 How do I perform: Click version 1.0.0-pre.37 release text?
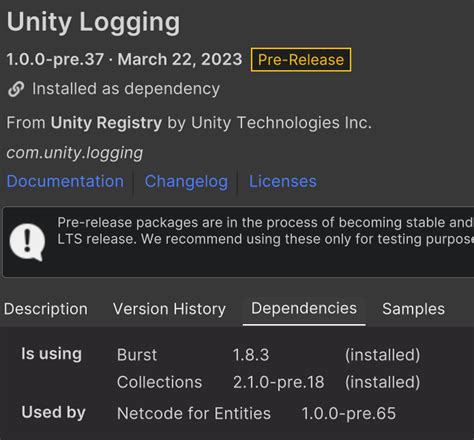55,60
